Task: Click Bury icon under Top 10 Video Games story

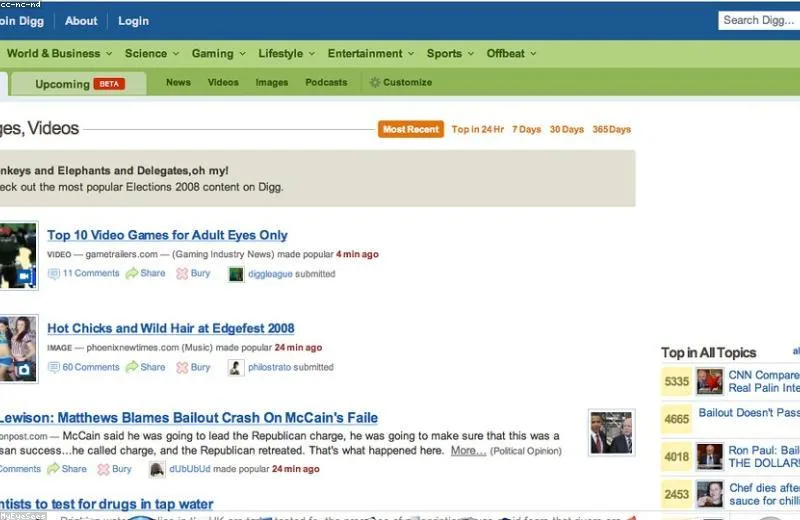Action: [182, 274]
